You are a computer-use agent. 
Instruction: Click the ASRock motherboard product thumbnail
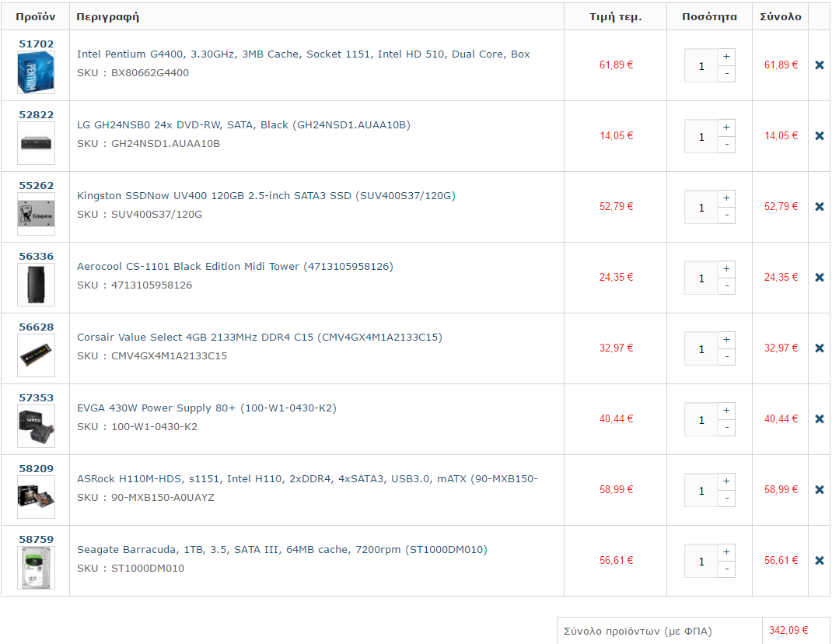tap(36, 497)
